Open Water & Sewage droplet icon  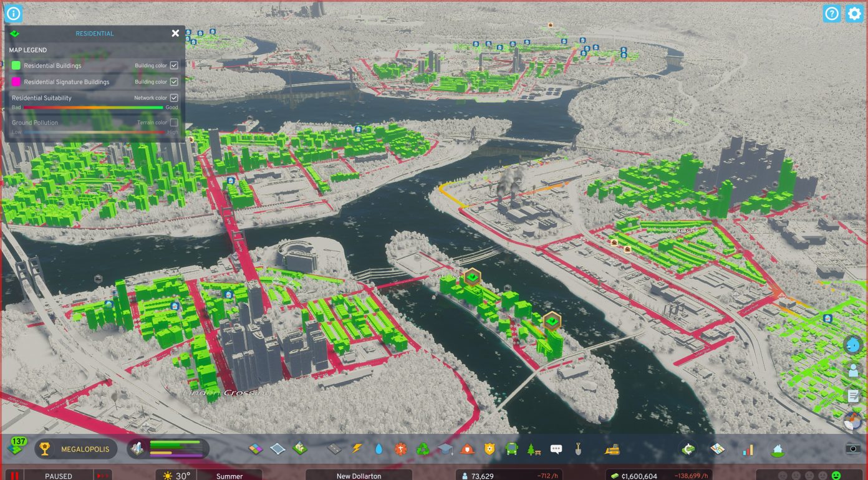[x=379, y=449]
